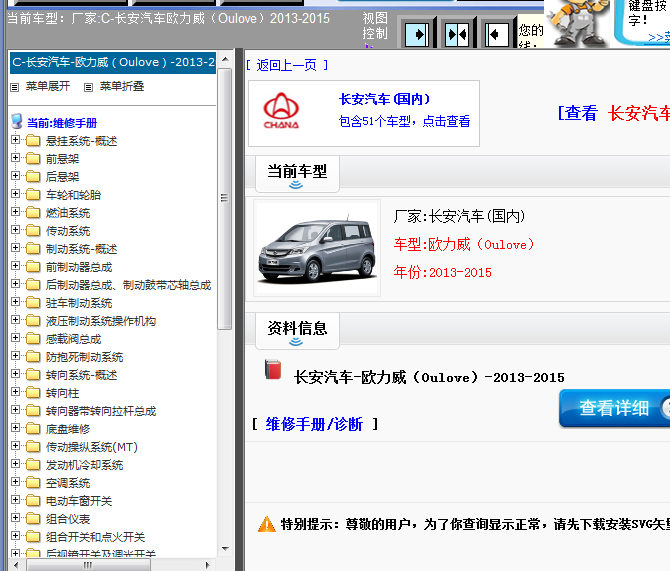Click the [查看 长安汽车 link
The width and height of the screenshot is (670, 571).
click(614, 113)
